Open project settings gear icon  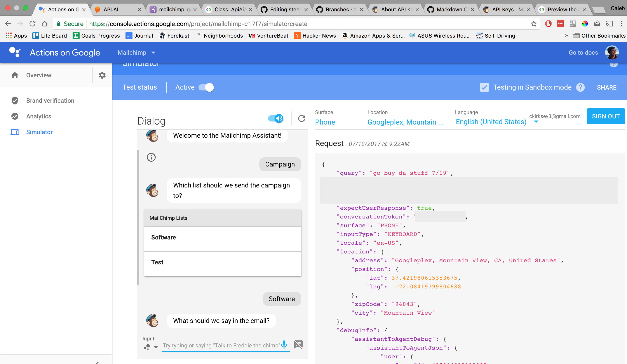point(102,75)
